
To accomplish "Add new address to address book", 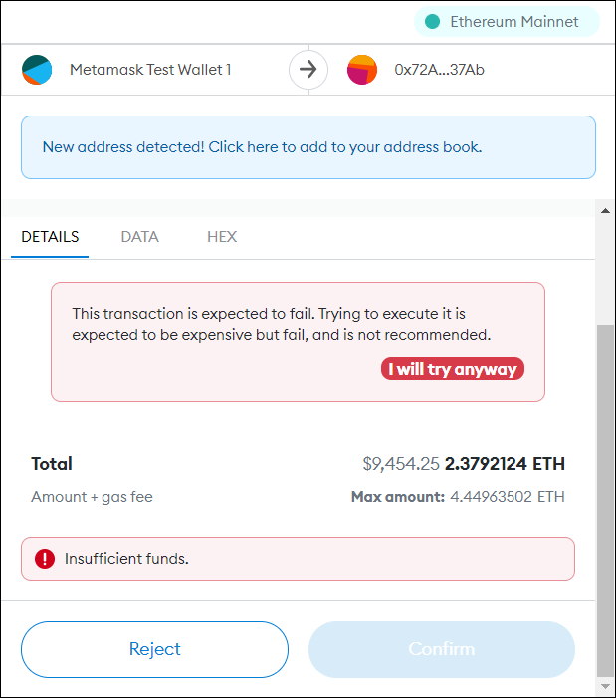I will coord(308,147).
